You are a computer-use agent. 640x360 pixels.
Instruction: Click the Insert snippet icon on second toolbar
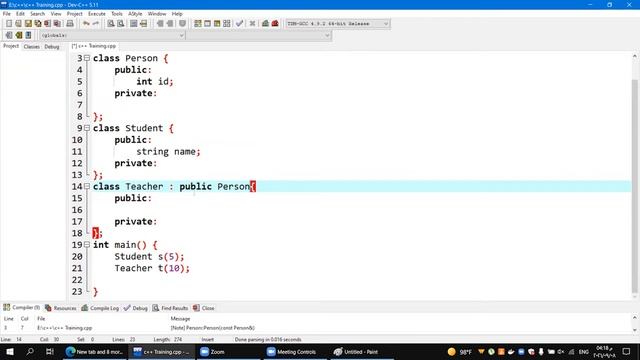[9, 35]
